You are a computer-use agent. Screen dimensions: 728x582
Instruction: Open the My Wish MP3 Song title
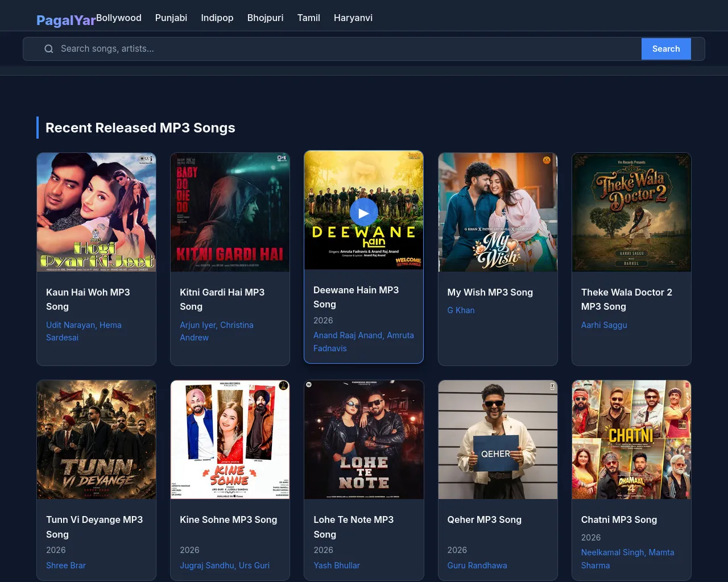click(x=490, y=292)
